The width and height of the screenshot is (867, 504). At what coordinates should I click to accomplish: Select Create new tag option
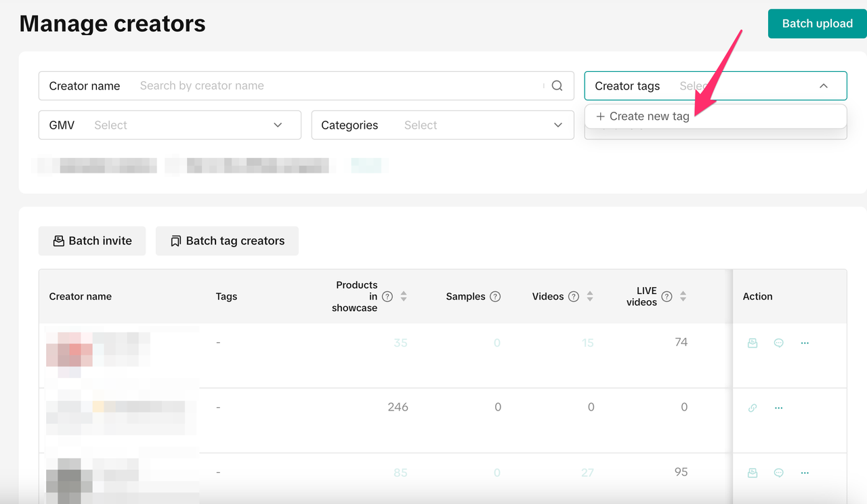tap(643, 117)
